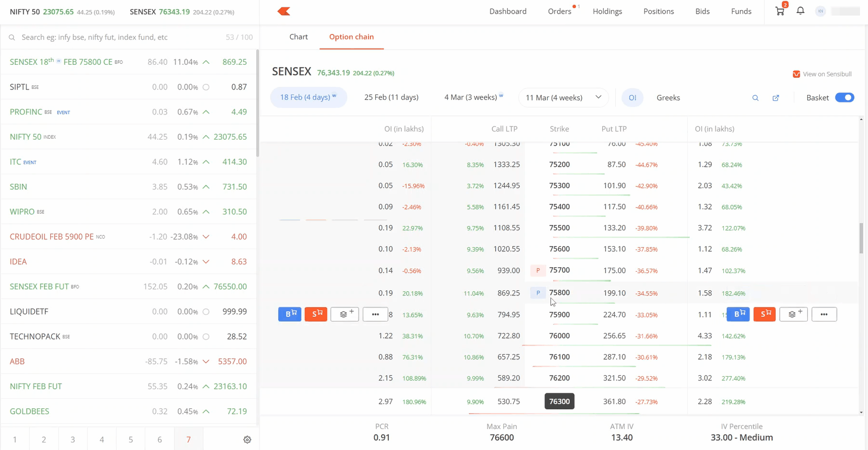Screen dimensions: 868x450
Task: Click the search icon in option chain
Action: (755, 98)
